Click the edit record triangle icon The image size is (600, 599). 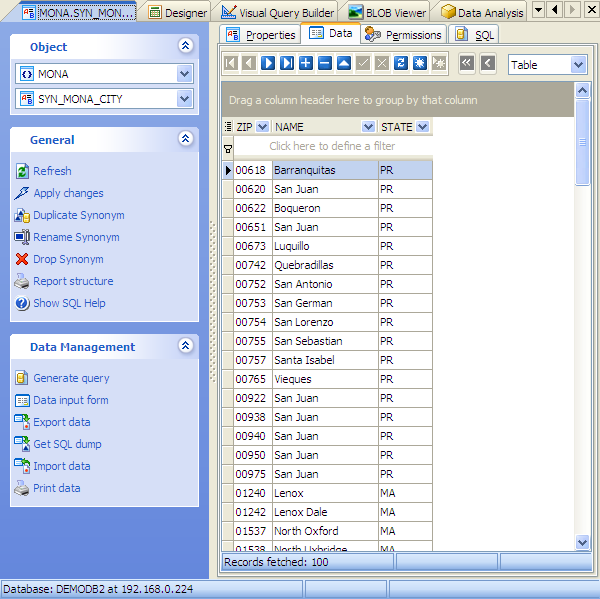coord(343,64)
